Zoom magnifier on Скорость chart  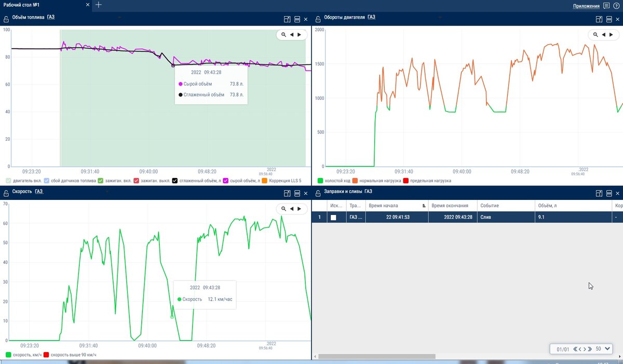(283, 209)
